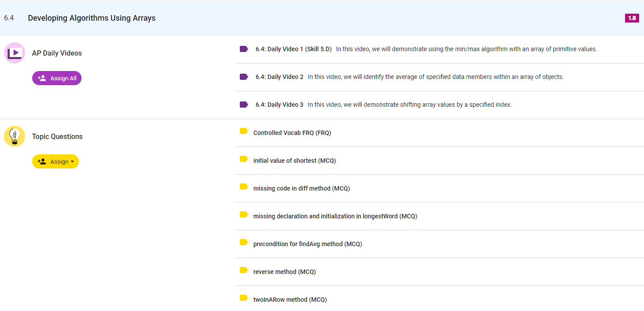The image size is (644, 311).
Task: Open 6.4: Daily Video 3 about shifting arrays
Action: coord(279,105)
